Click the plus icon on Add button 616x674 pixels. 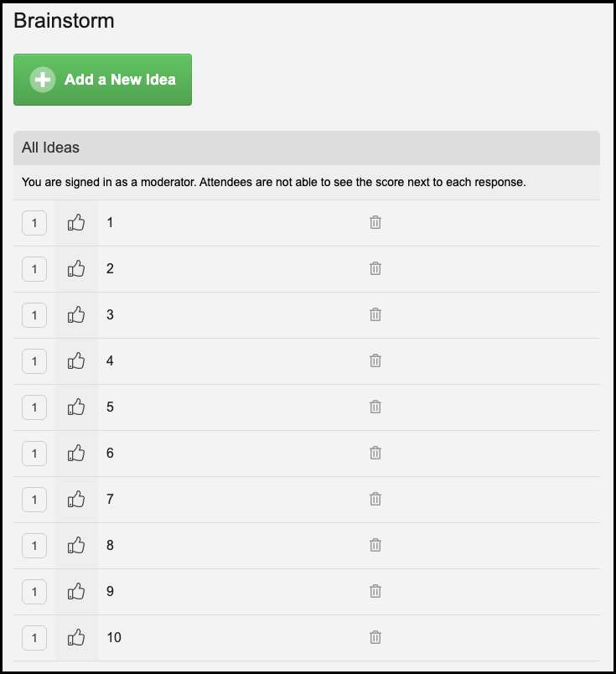[43, 80]
